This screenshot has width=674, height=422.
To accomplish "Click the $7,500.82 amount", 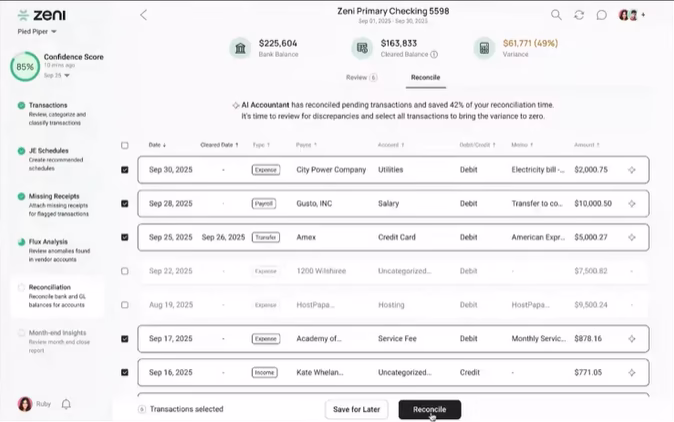I will pos(591,271).
